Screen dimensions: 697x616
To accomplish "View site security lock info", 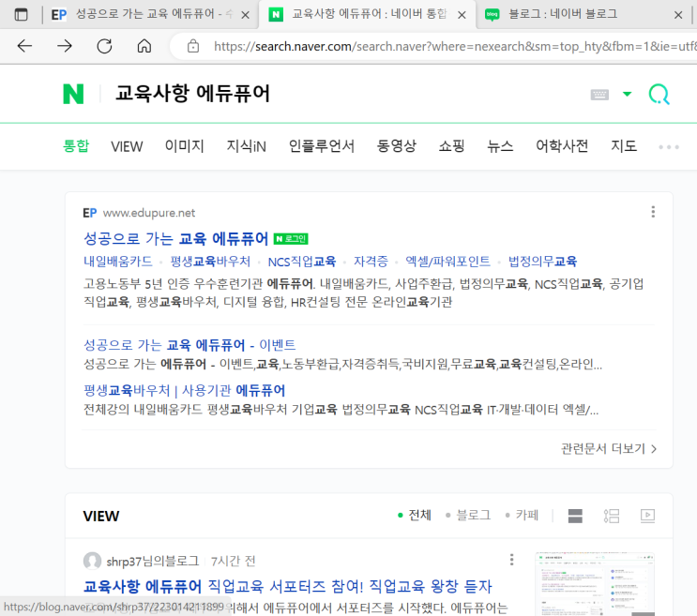I will click(x=193, y=46).
